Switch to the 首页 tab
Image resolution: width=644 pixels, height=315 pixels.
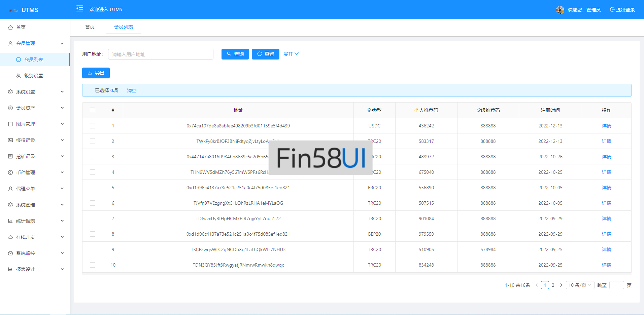(90, 27)
